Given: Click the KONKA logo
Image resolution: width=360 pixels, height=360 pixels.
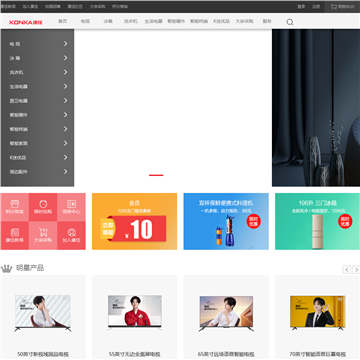Looking at the screenshot, I should 26,22.
